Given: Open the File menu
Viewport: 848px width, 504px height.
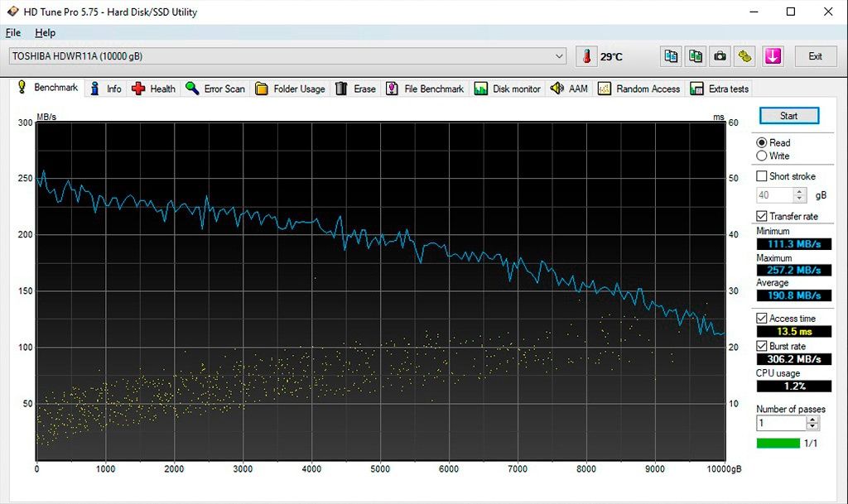Looking at the screenshot, I should pyautogui.click(x=12, y=33).
